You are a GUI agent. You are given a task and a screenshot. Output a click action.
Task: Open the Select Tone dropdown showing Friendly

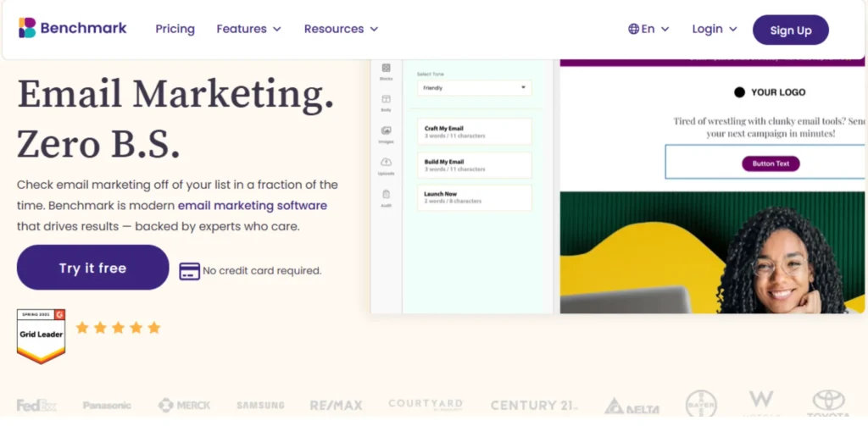click(475, 88)
